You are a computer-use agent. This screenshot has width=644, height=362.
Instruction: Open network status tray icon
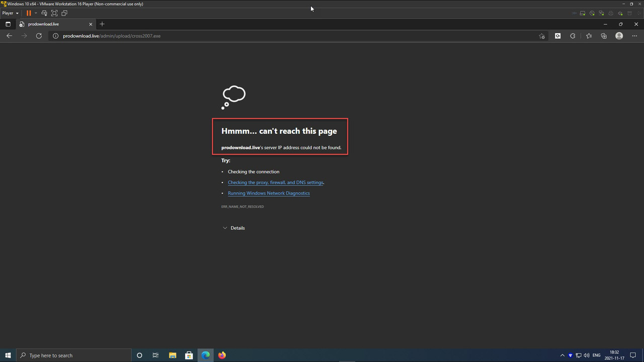[x=579, y=355]
